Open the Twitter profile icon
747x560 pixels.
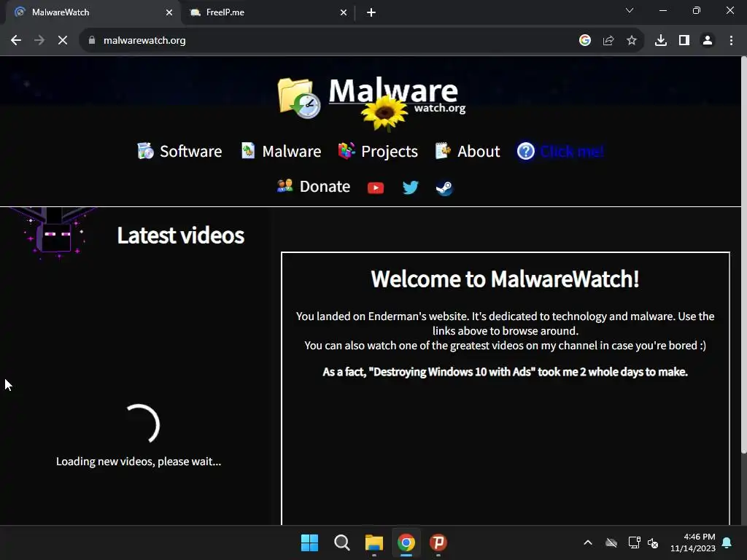[x=410, y=187]
